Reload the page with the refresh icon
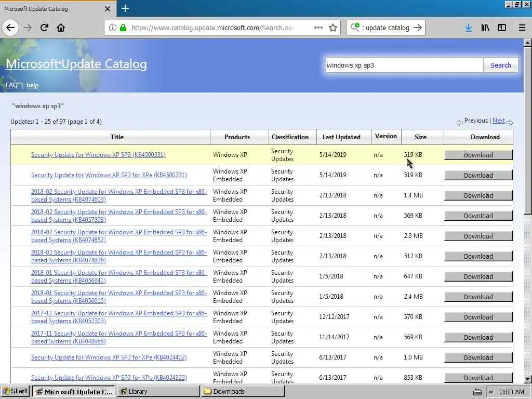The height and width of the screenshot is (399, 532). tap(45, 28)
